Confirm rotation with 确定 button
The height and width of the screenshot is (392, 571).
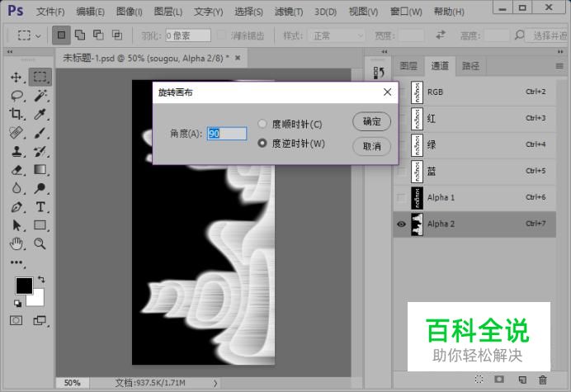click(372, 121)
